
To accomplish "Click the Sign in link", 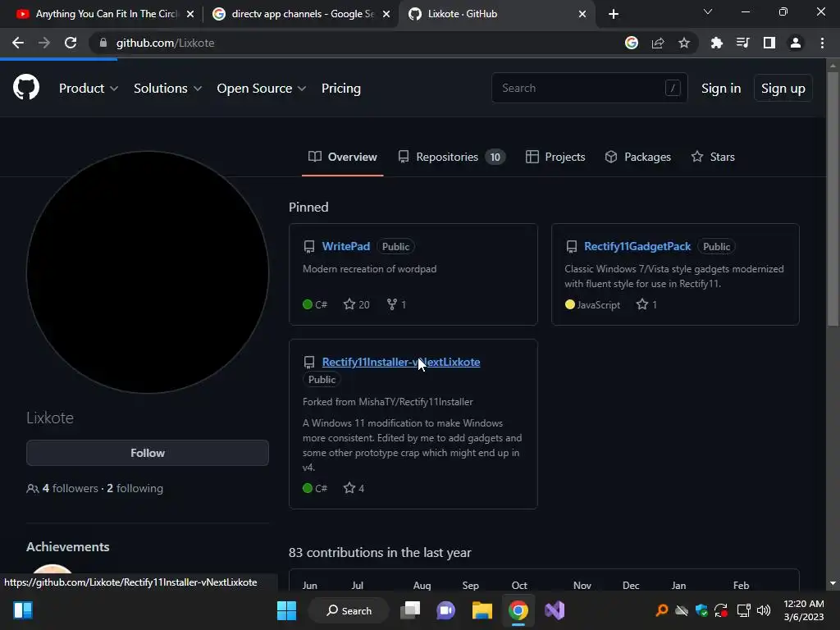I will (x=720, y=89).
